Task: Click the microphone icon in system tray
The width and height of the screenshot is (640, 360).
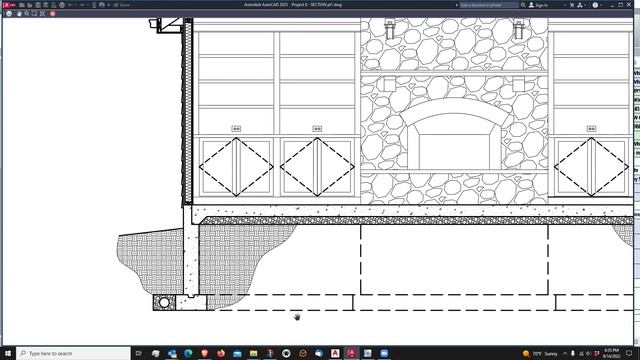Action: coord(573,353)
